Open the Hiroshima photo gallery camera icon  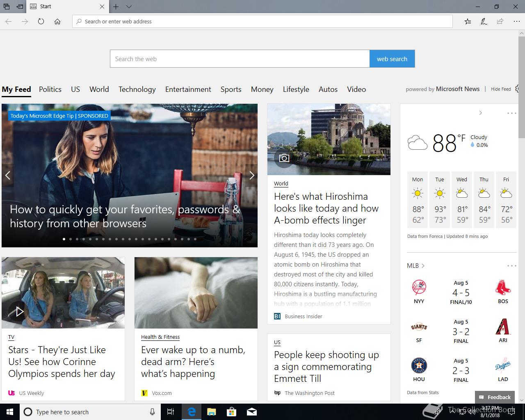tap(284, 158)
